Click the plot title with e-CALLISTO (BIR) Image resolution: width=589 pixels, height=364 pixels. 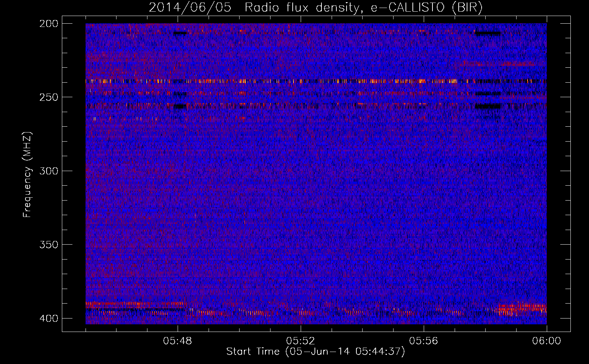pyautogui.click(x=316, y=8)
